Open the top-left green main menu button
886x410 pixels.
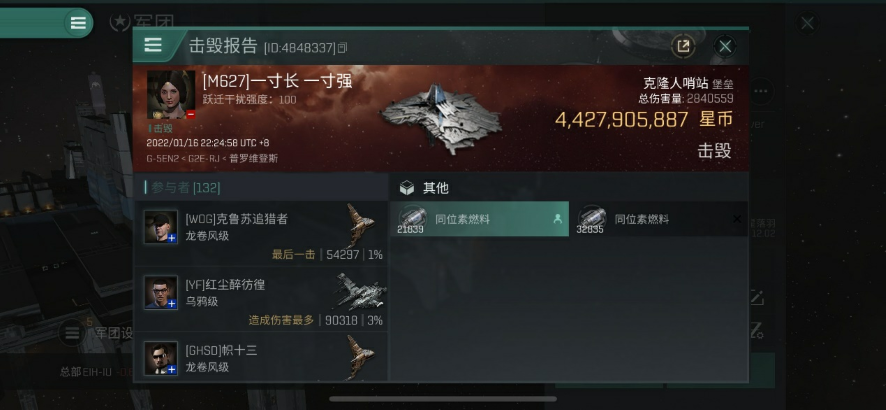click(78, 23)
